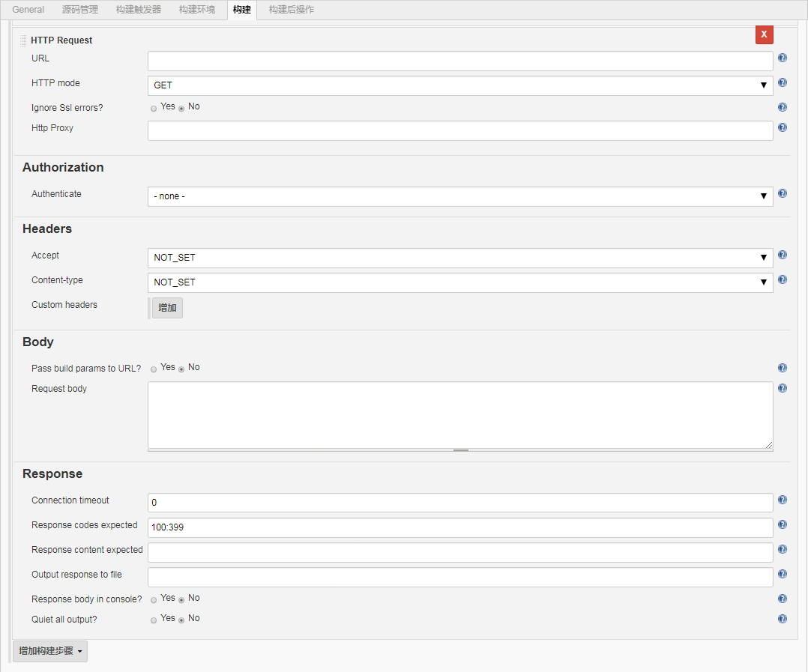Choose Yes for Response body in console
Viewport: 808px width, 672px height.
point(154,600)
